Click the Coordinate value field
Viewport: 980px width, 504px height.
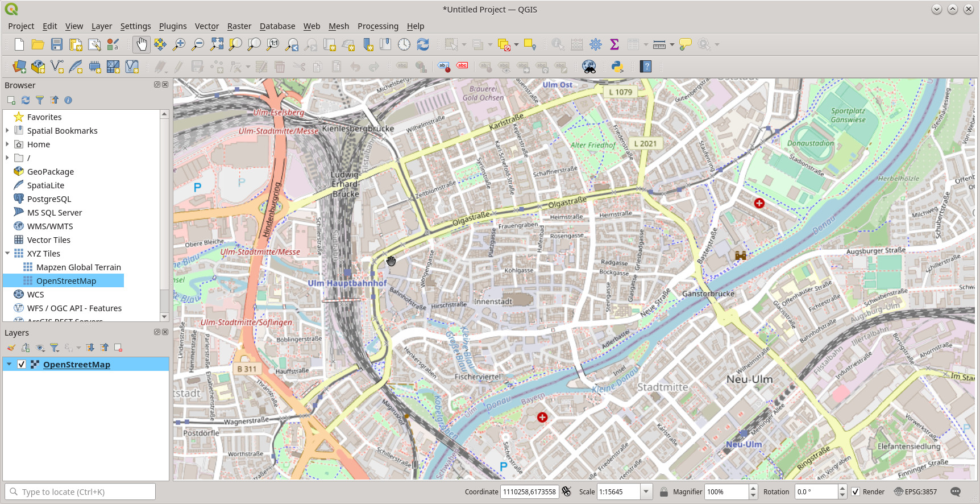pos(530,492)
